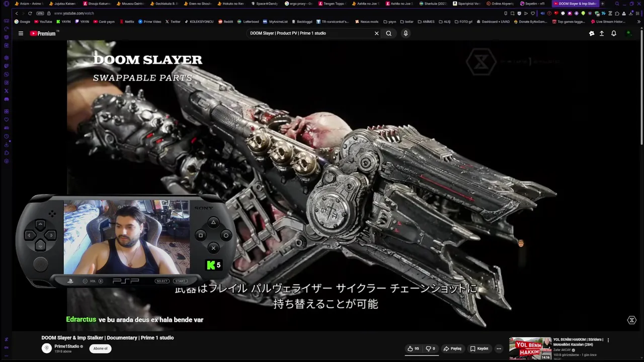Viewport: 644px width, 362px height.
Task: Open the sidebar settings gear icon
Action: (6, 160)
